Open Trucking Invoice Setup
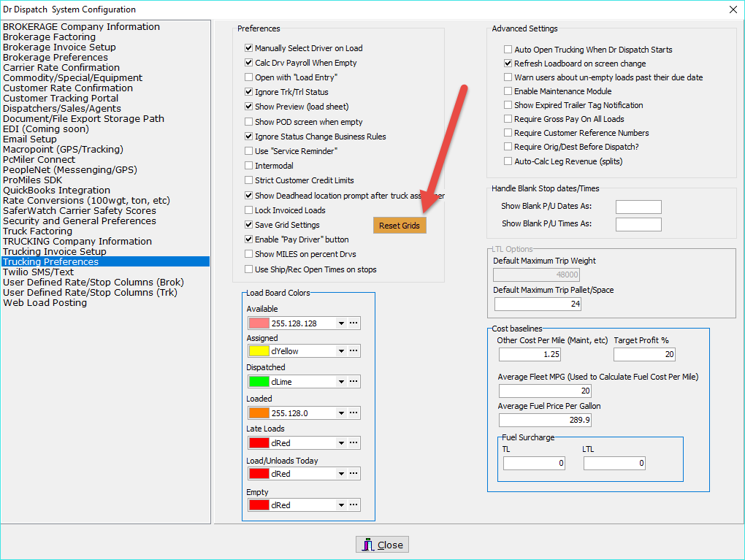Viewport: 745px width, 560px height. click(55, 251)
